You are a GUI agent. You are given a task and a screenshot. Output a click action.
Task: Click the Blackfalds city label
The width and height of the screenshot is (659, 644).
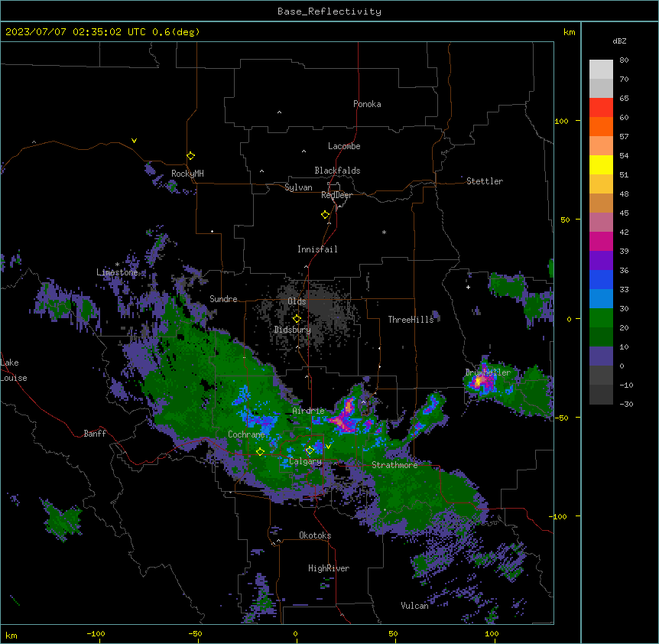pos(337,171)
